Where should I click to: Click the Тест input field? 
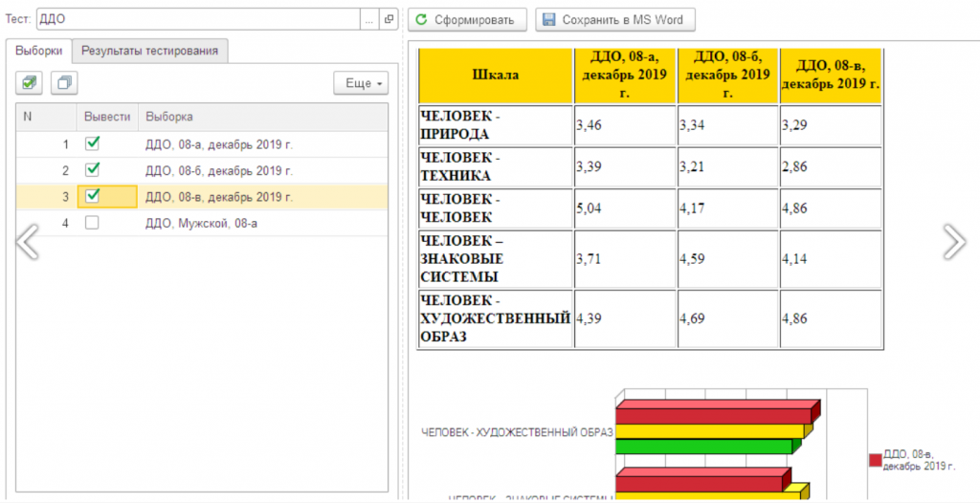(x=196, y=19)
